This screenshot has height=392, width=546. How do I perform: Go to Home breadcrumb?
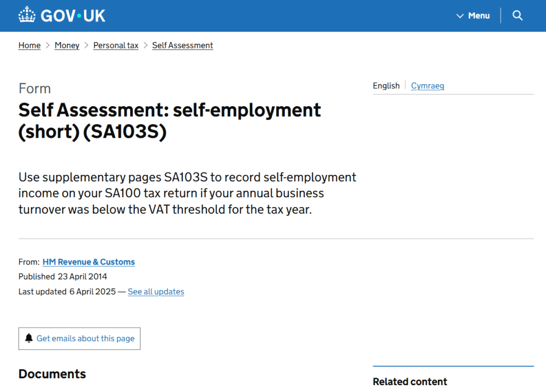(29, 45)
